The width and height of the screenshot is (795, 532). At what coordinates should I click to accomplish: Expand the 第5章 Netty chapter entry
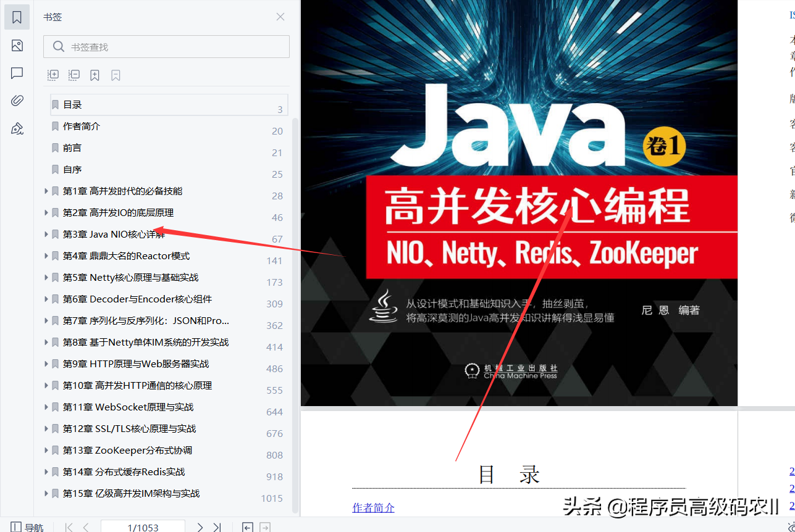pos(45,277)
